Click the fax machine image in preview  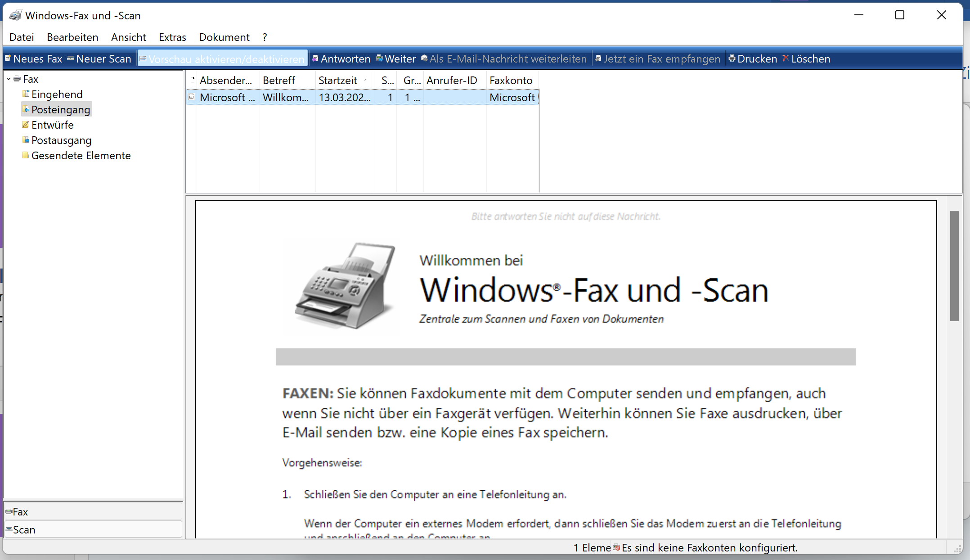click(345, 286)
